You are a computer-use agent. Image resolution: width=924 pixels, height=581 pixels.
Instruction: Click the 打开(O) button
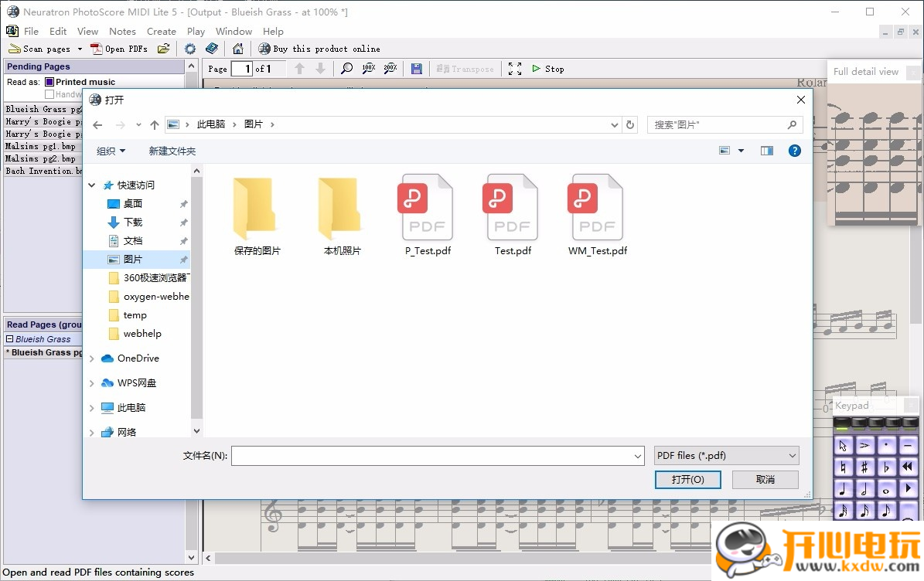[x=687, y=480]
